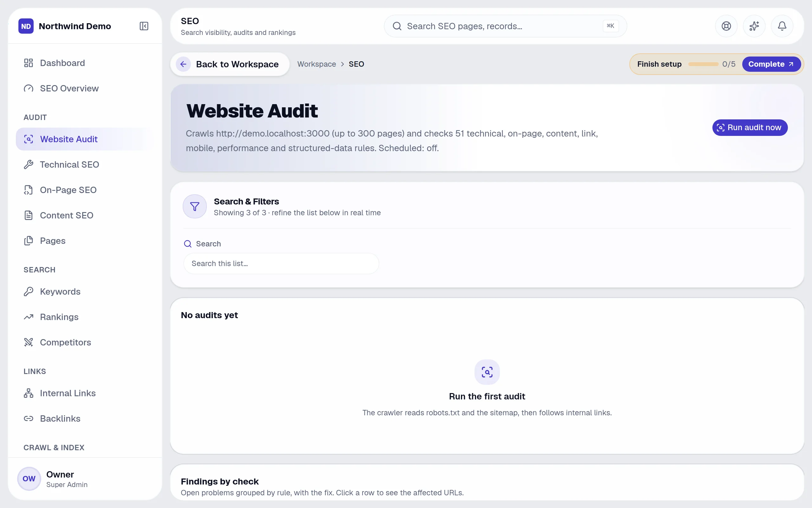
Task: Click the scan icon above Run the first audit
Action: point(487,372)
